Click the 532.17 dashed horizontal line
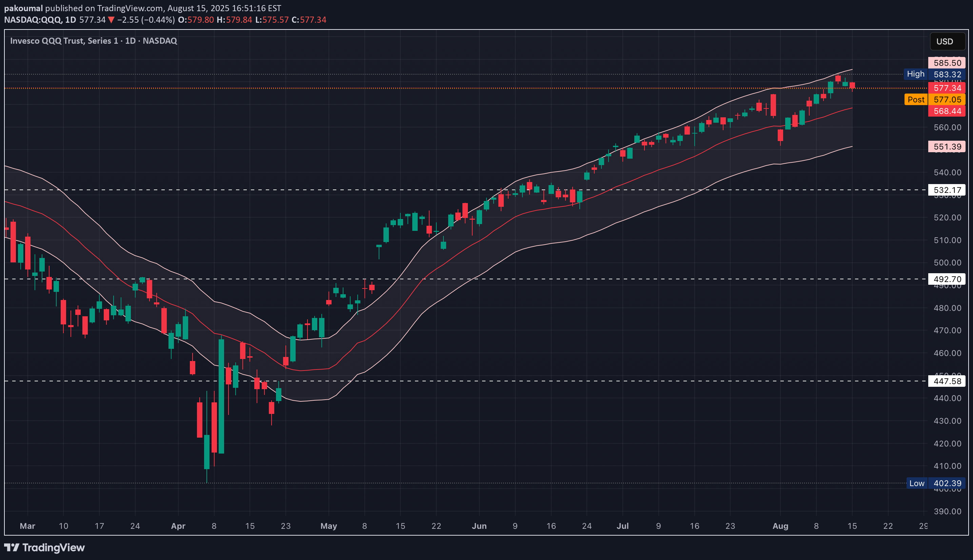 (465, 190)
